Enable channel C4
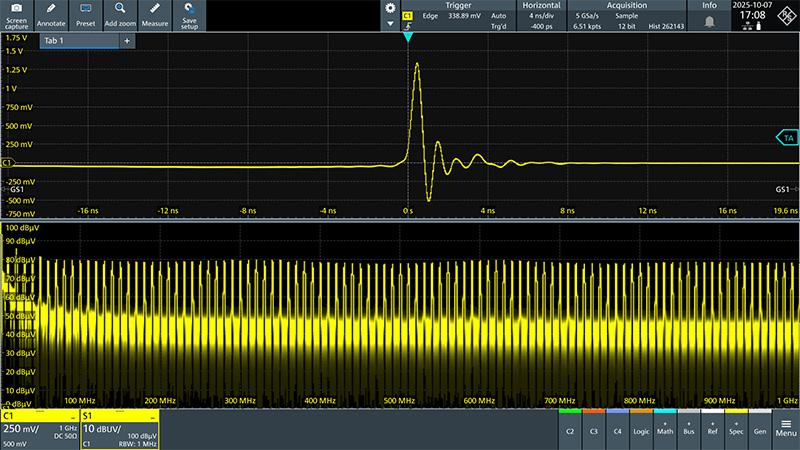 pos(617,431)
